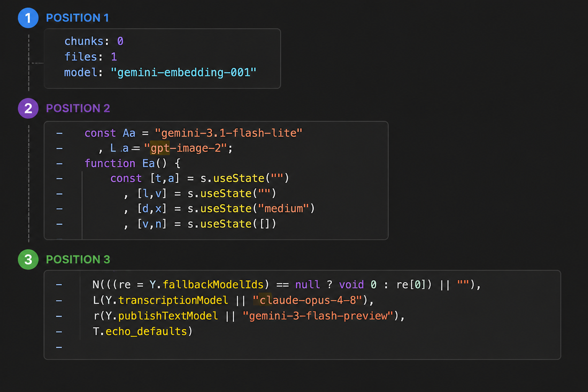Click the "[v,n]" destructuring pattern
Viewport: 588px width, 392px height.
[152, 224]
